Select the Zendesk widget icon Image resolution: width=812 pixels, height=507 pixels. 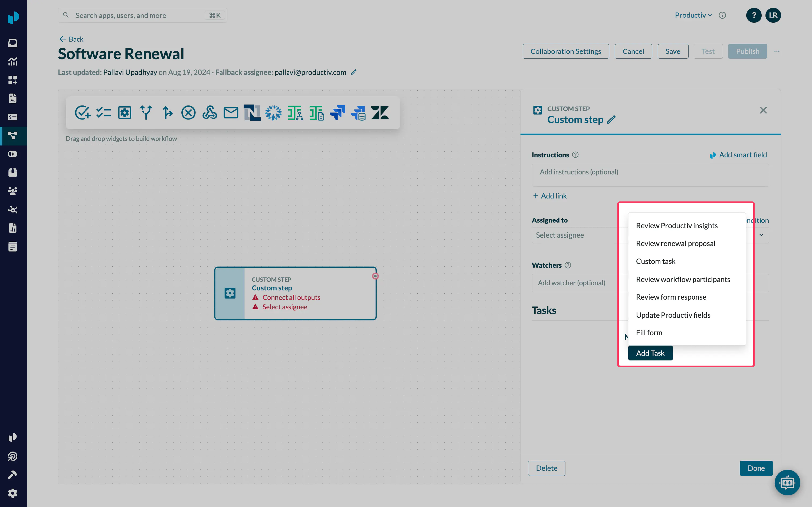(x=379, y=113)
